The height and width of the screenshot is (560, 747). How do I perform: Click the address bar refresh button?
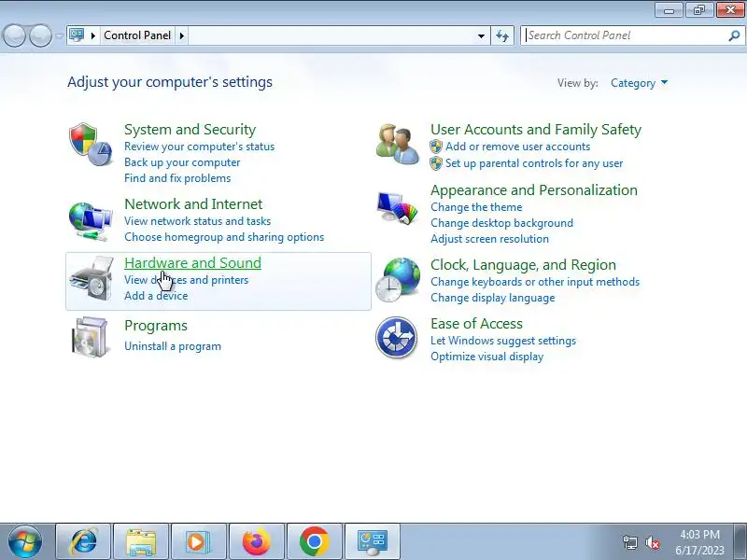502,35
